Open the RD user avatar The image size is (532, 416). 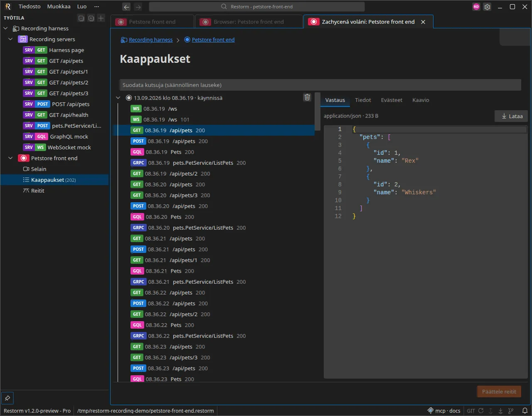(x=476, y=7)
